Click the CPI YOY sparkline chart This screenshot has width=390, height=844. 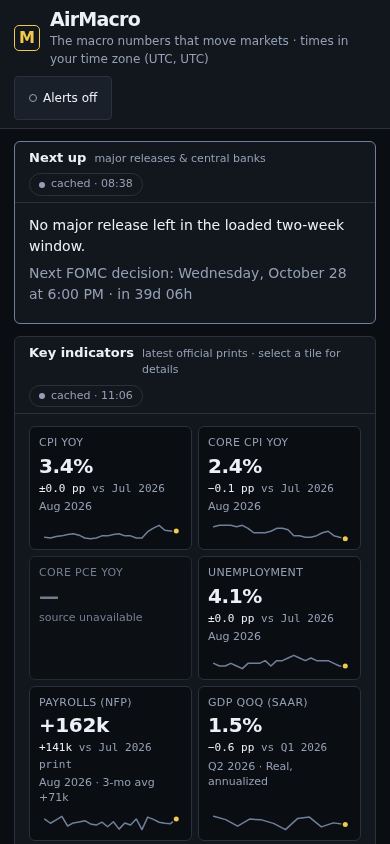111,532
